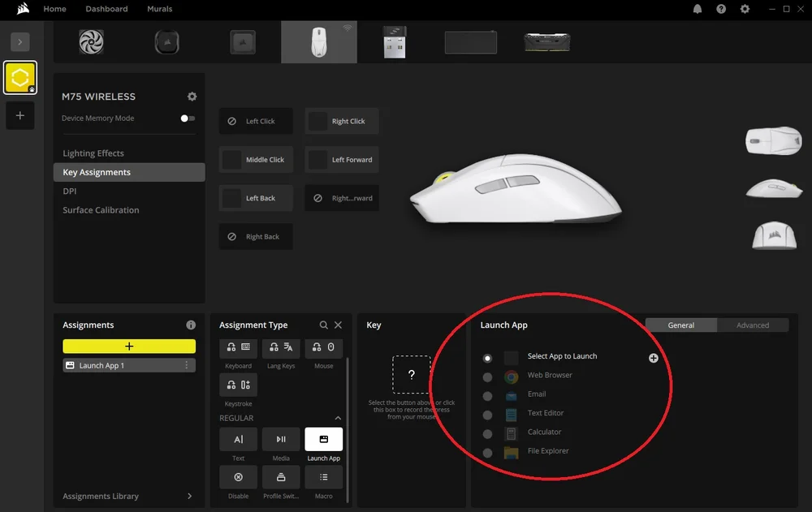Choose the Keystroke assignment type
The width and height of the screenshot is (812, 512).
(238, 385)
